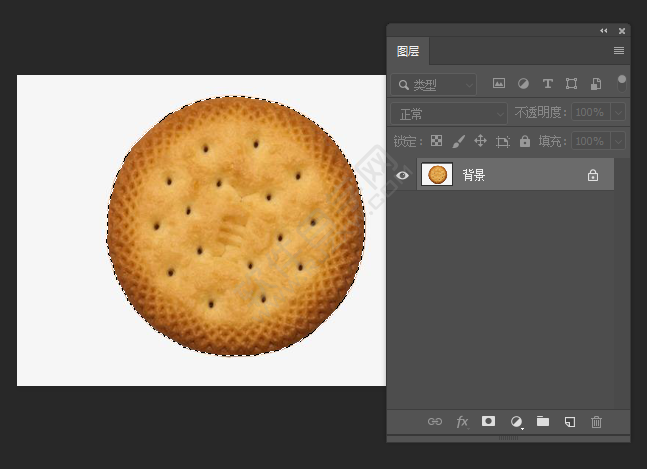Close the Layers panel

click(x=622, y=31)
